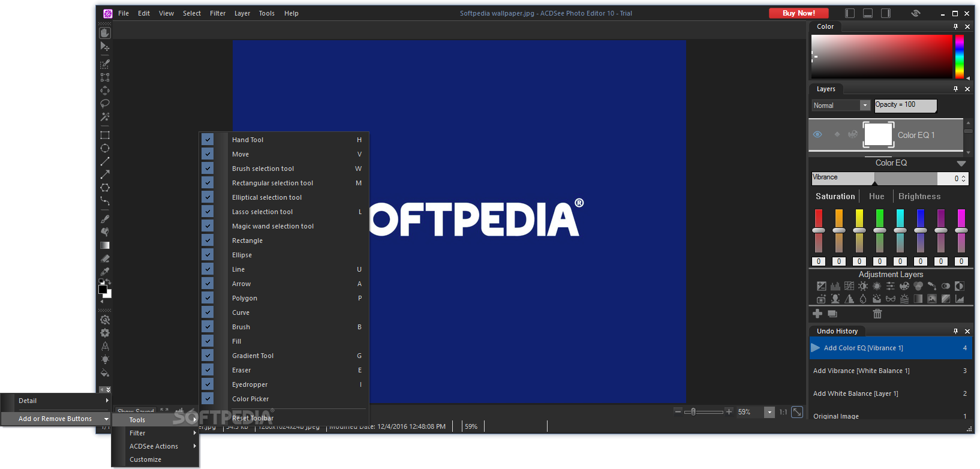Zoom out with the minus icon
The height and width of the screenshot is (469, 980).
tap(678, 411)
